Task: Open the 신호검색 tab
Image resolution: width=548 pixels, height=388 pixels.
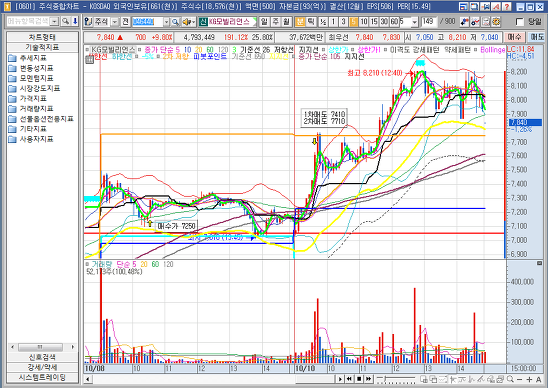Action: coord(42,357)
